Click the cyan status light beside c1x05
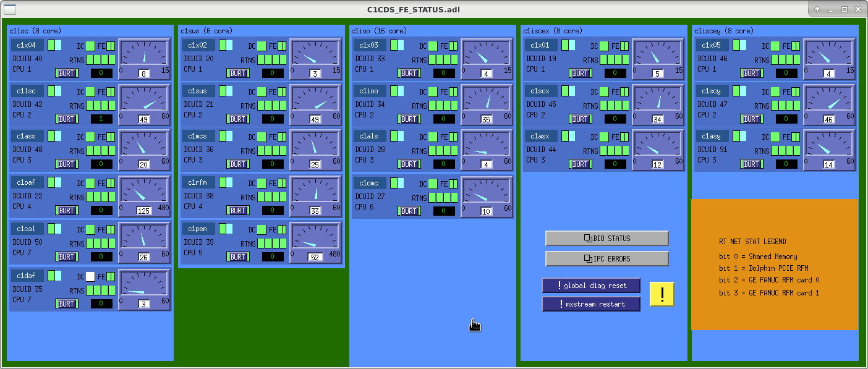 click(x=742, y=45)
